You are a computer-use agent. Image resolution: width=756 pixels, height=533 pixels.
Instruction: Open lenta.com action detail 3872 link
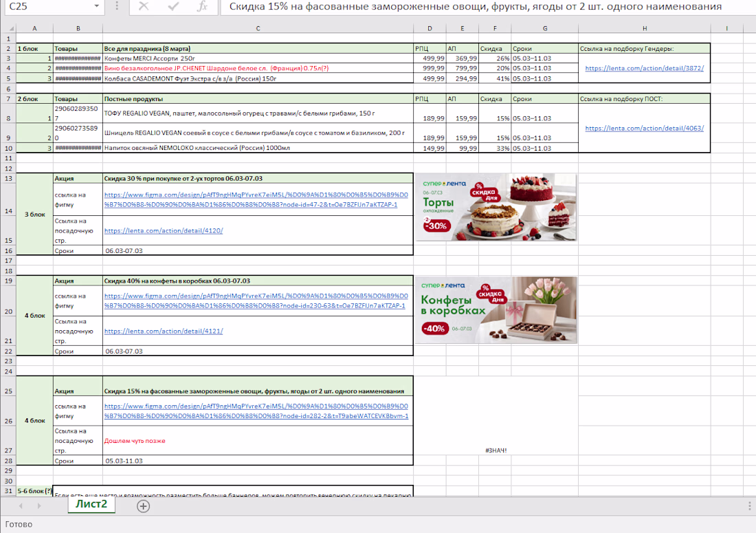[644, 69]
